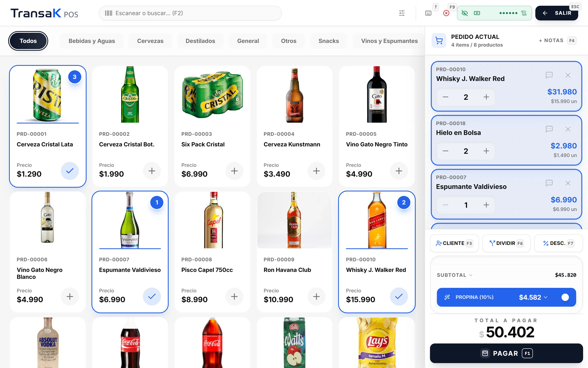Toggle the hidden-eye cash amount visibility

point(464,13)
